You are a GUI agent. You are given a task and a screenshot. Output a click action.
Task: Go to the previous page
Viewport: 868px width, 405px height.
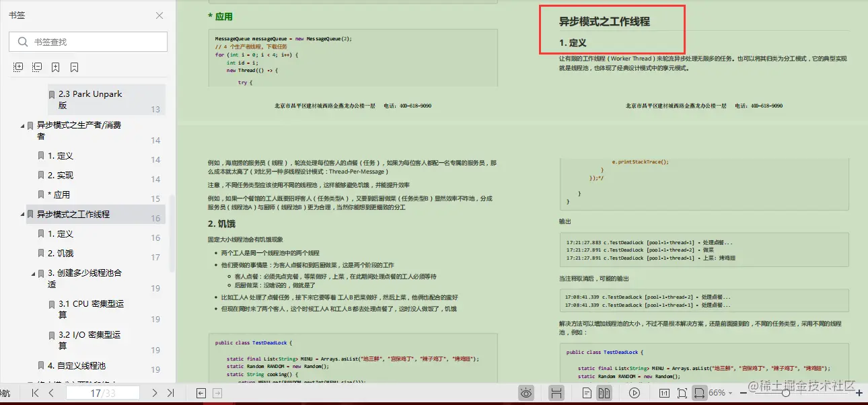(x=52, y=393)
